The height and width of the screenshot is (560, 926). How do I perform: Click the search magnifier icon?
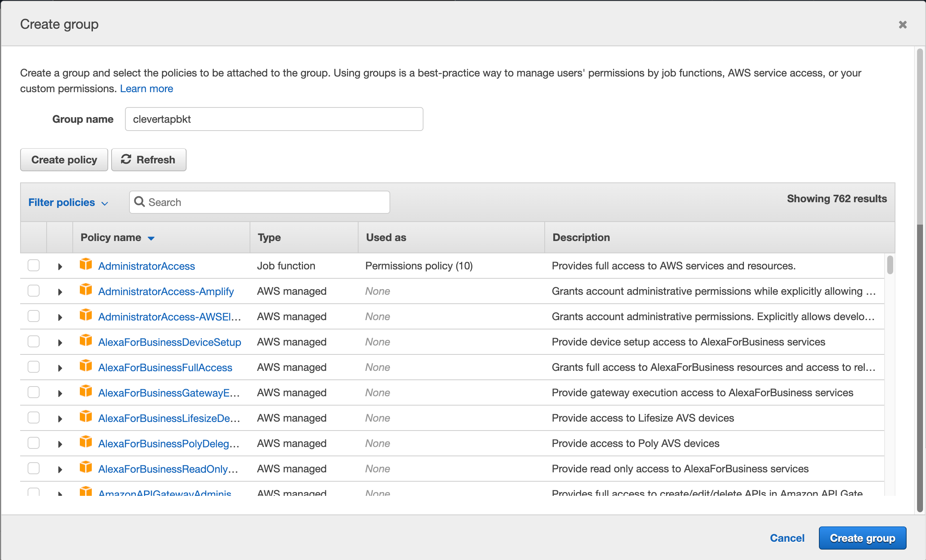click(x=140, y=202)
